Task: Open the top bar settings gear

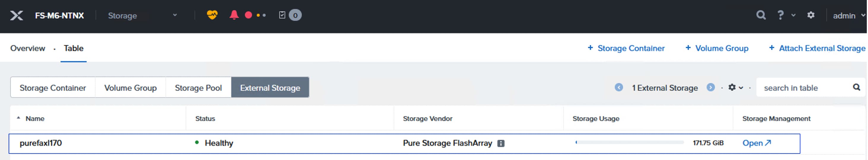Action: (811, 15)
